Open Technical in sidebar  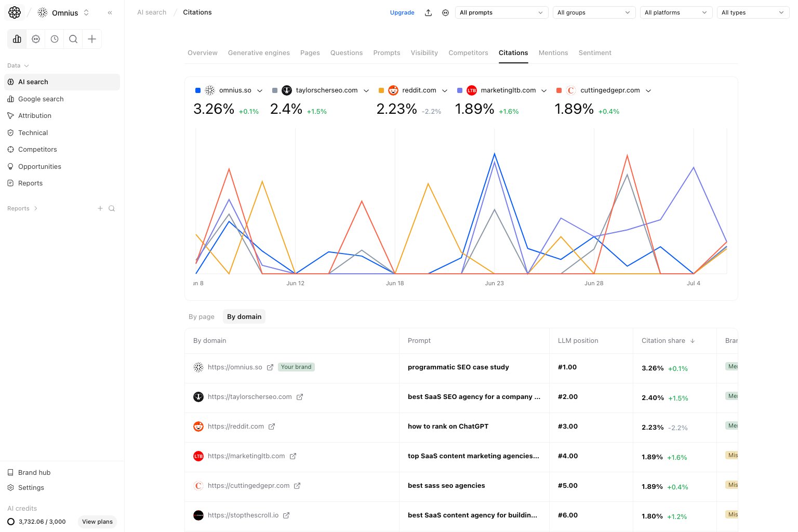point(62,133)
